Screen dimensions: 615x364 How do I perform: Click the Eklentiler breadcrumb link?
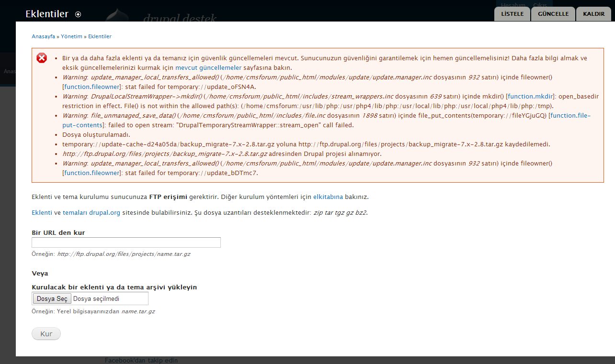100,36
